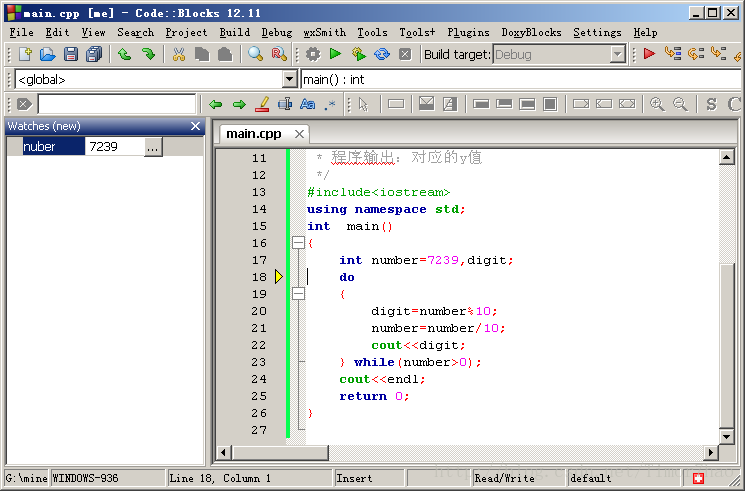Undo last edit using green back arrow

click(x=124, y=54)
